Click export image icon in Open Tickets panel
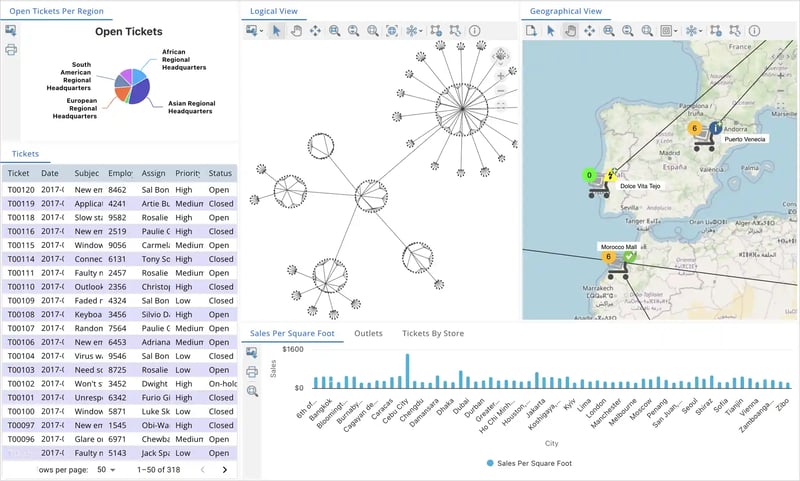800x481 pixels. click(x=11, y=31)
